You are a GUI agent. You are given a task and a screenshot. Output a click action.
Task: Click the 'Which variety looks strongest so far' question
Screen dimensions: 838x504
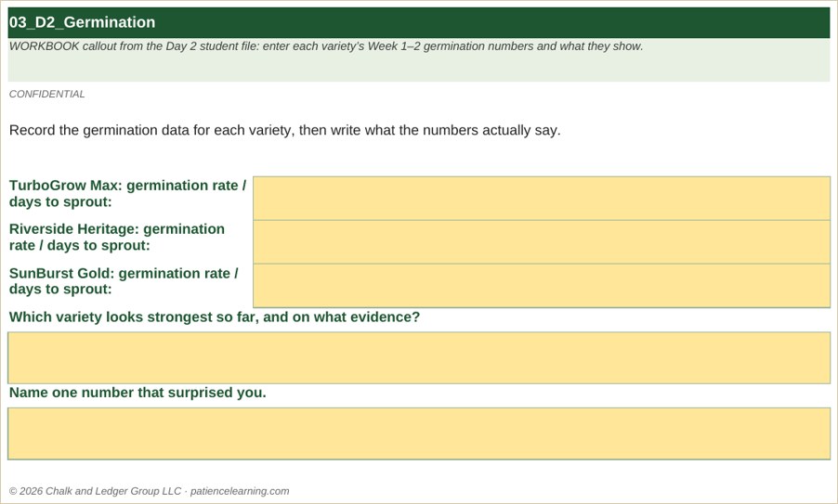[215, 317]
